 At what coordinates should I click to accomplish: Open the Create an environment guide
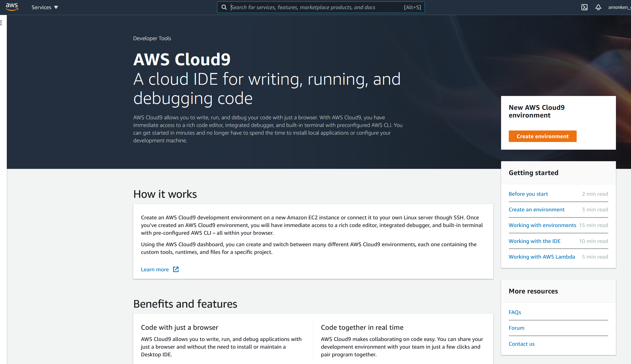point(536,210)
